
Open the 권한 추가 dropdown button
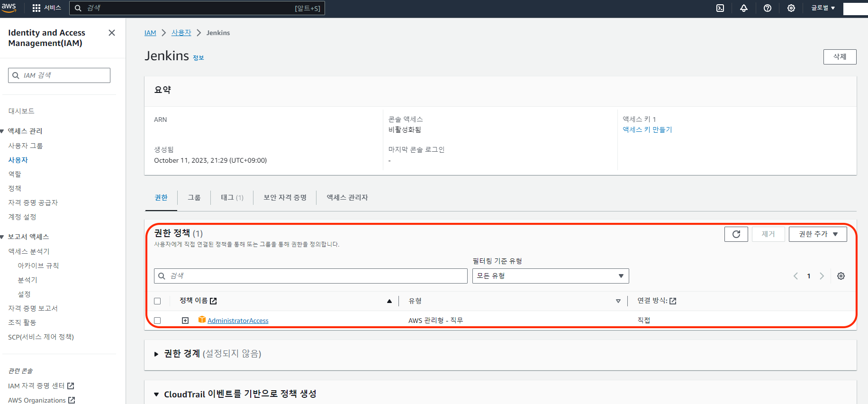818,234
